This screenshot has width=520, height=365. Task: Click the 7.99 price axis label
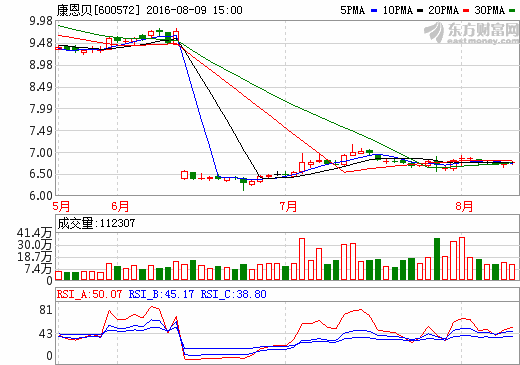pyautogui.click(x=41, y=109)
